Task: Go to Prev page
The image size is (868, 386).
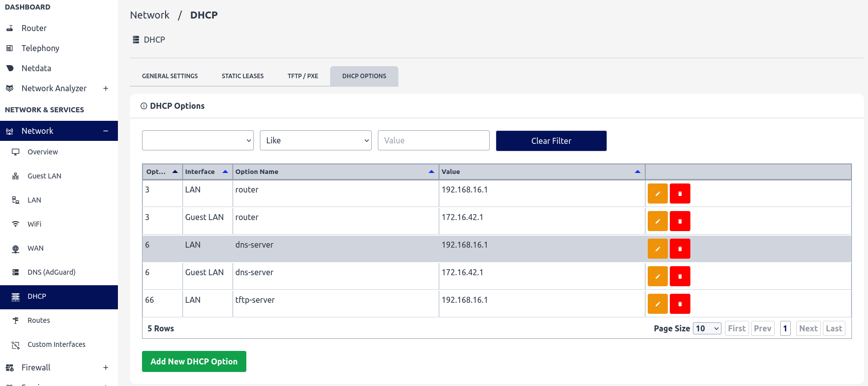Action: pyautogui.click(x=763, y=328)
